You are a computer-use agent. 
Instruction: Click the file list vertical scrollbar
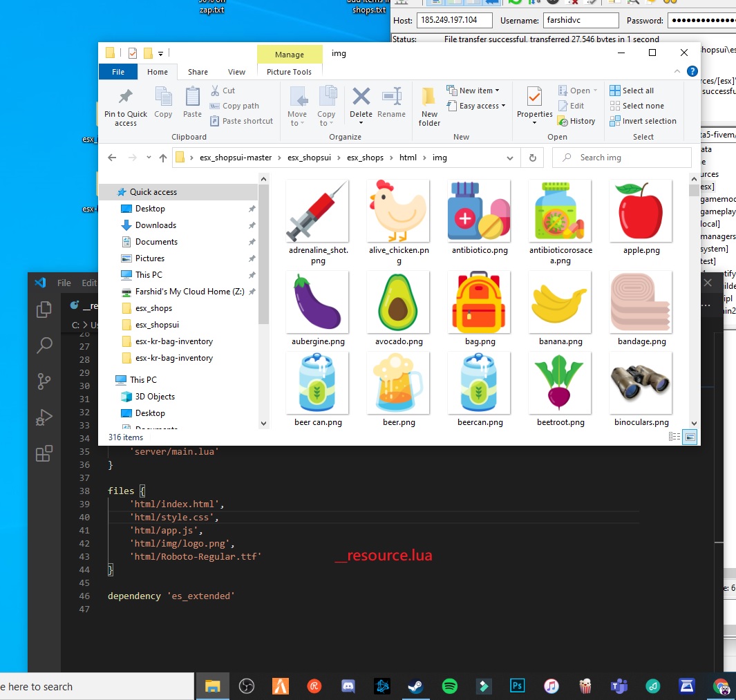pyautogui.click(x=694, y=301)
